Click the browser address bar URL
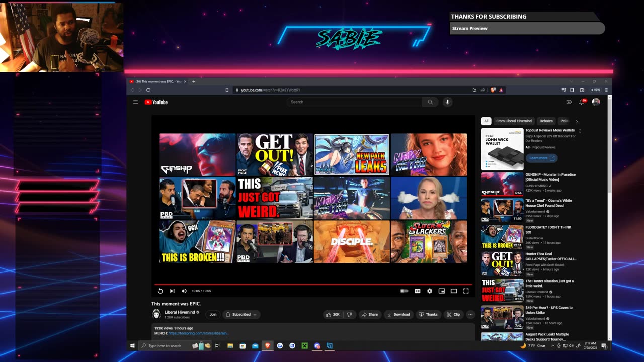Screen dimensions: 644x362 (x=271, y=90)
